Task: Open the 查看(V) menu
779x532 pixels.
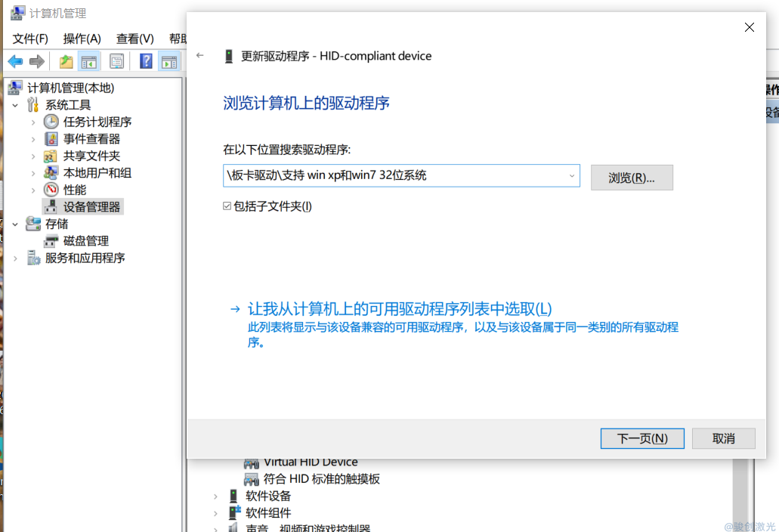Action: (x=135, y=39)
